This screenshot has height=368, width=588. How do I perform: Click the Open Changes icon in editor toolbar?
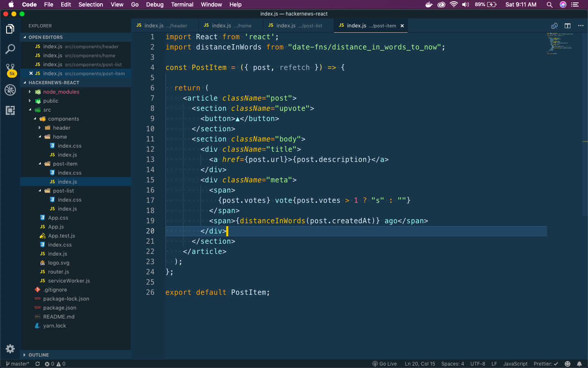(555, 26)
